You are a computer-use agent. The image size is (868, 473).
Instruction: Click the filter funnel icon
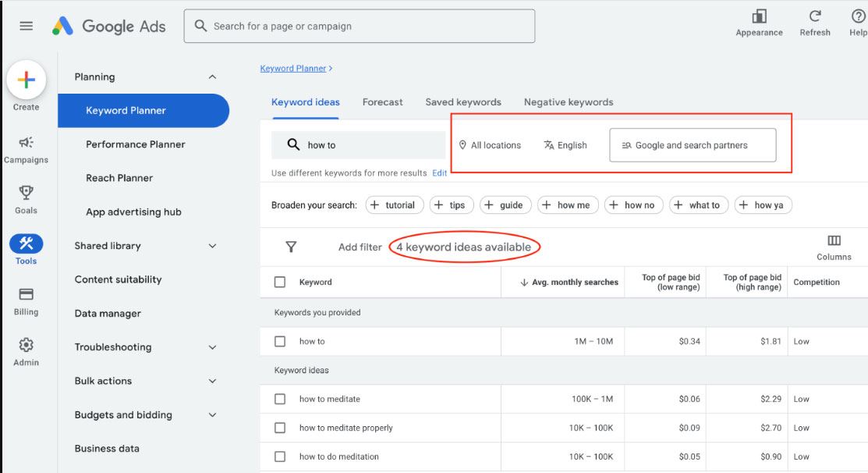291,247
